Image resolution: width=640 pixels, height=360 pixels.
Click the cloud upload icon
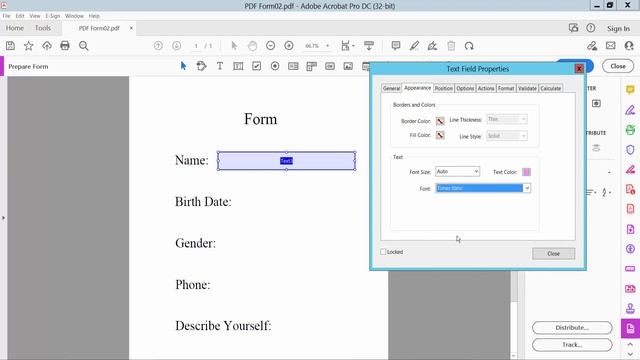(x=47, y=46)
